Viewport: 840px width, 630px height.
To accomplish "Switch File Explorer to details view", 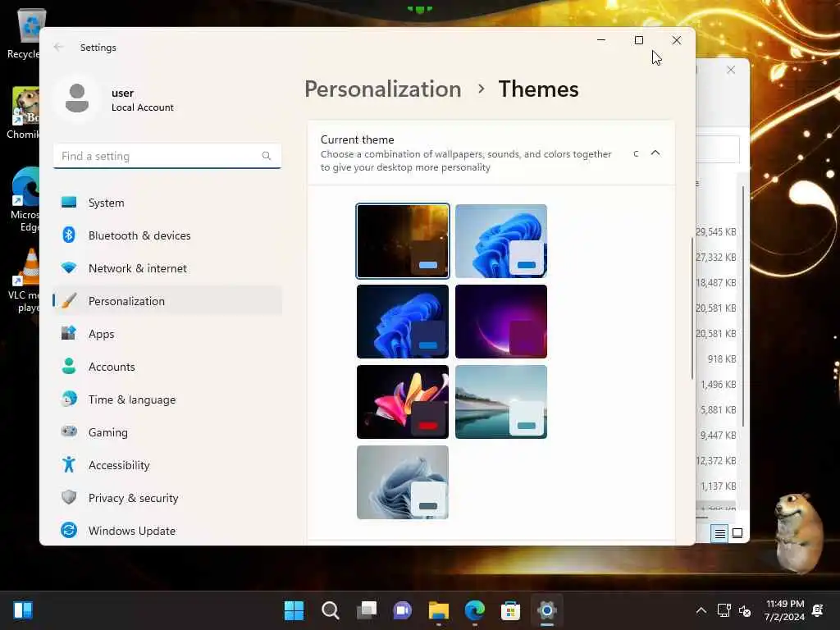I will click(x=719, y=533).
